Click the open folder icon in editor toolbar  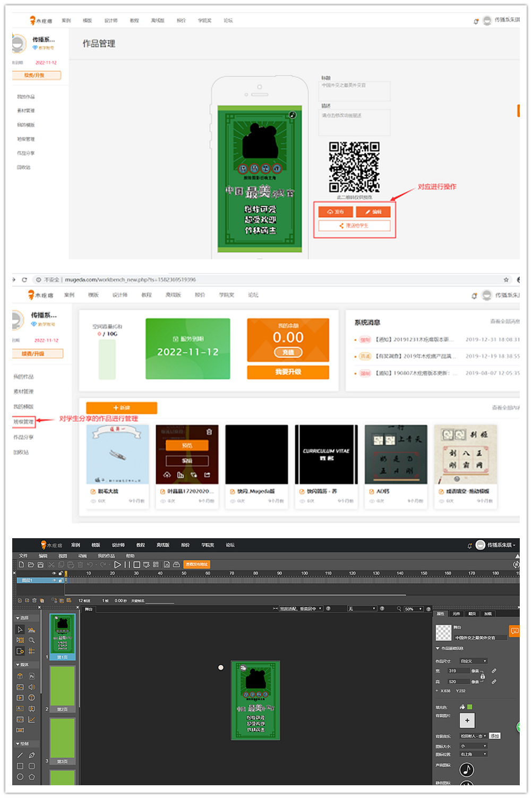pos(31,565)
